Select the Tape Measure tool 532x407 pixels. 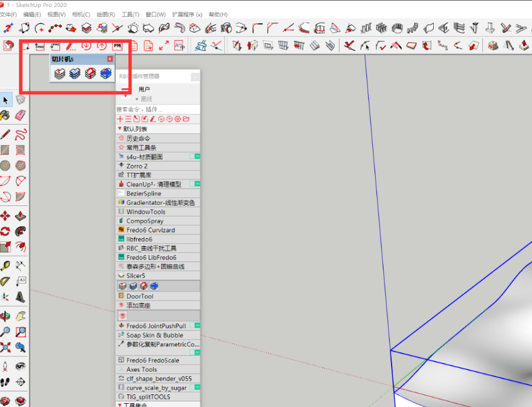[5, 266]
